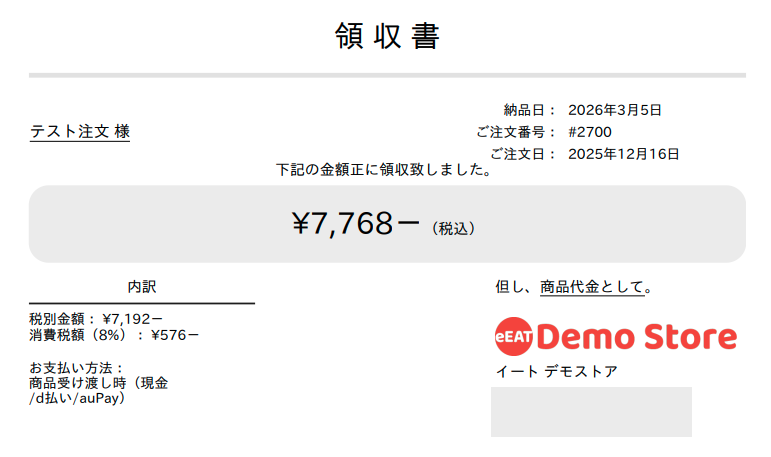Click the total amount ¥7,768

355,224
